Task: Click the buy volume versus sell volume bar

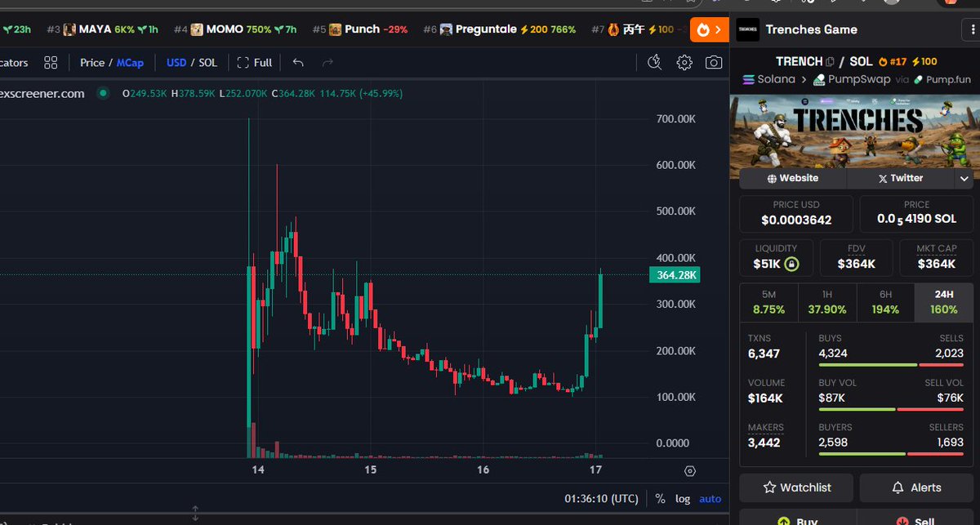Action: point(891,409)
